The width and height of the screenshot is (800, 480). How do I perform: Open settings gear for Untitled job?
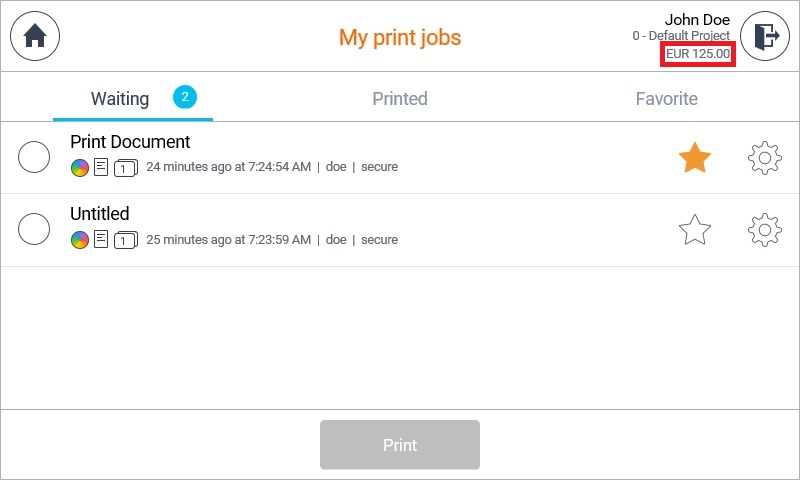pyautogui.click(x=764, y=230)
